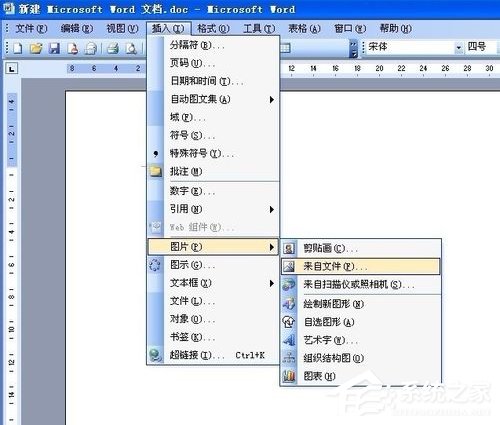Choose 文件(L)... in Insert menu
The width and height of the screenshot is (500, 425).
tap(213, 301)
